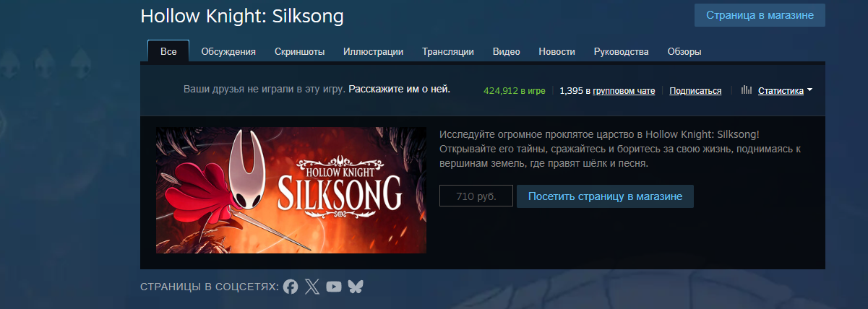The image size is (868, 309).
Task: Switch to the Руководства tab
Action: (x=622, y=51)
